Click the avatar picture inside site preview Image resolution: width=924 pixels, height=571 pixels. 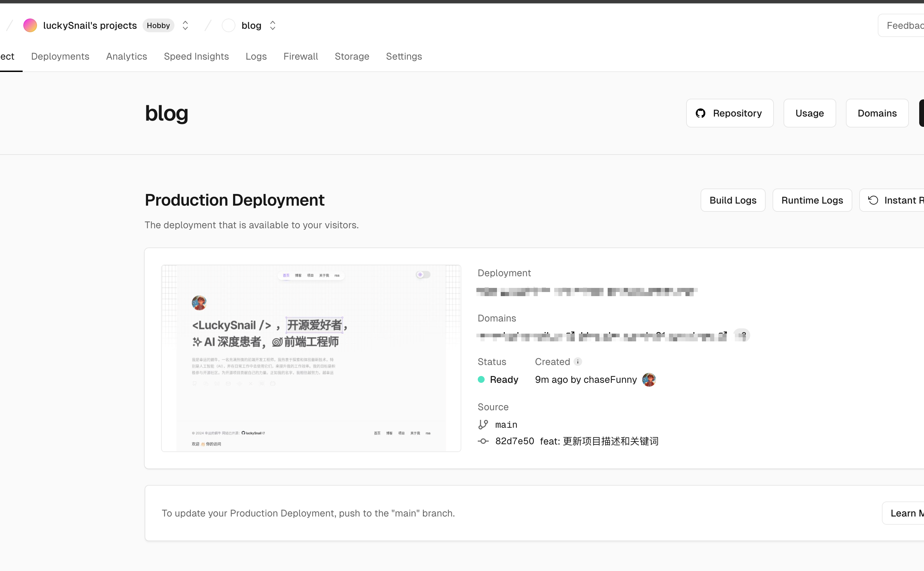pyautogui.click(x=199, y=303)
